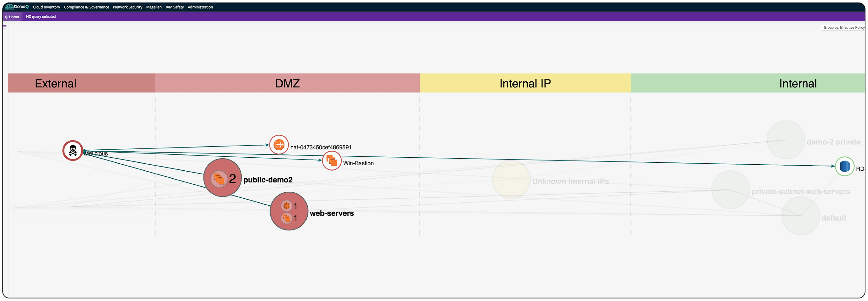This screenshot has height=301, width=868.
Task: Open the Cloud Inventory menu
Action: pos(46,7)
